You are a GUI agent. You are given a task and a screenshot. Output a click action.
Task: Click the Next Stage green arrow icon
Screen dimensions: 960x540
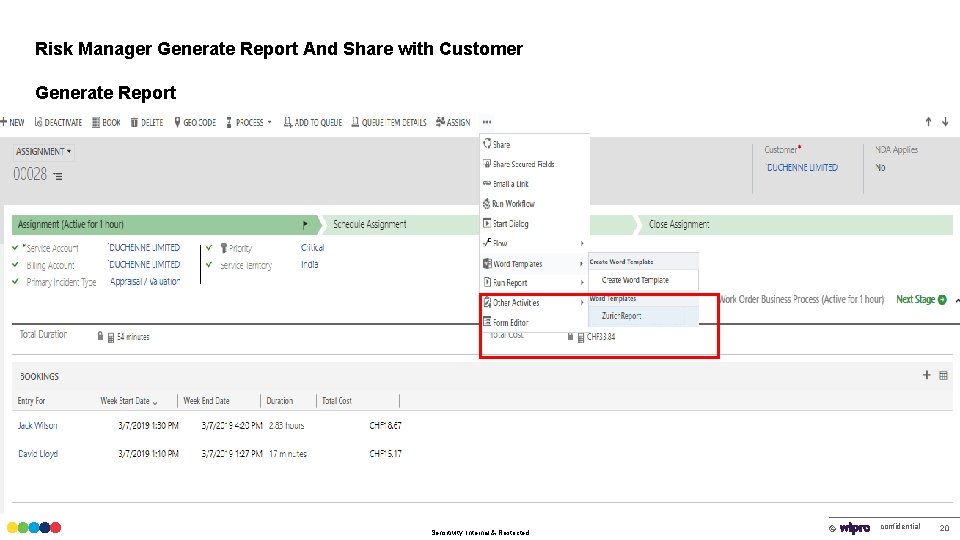tap(942, 299)
